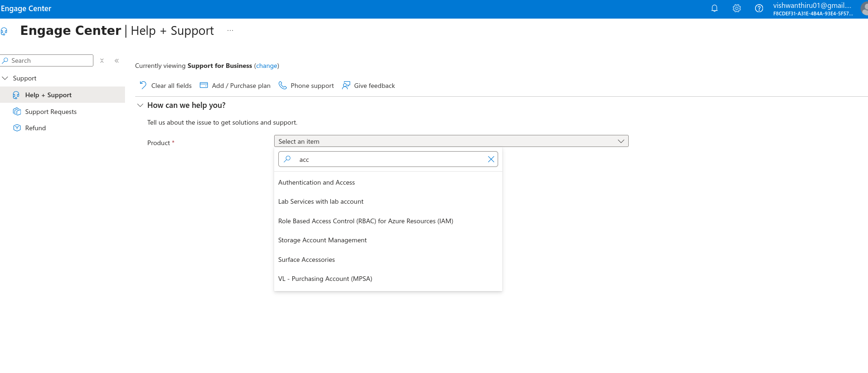Click the Refund box icon
Screen dimensions: 868x373
coord(17,128)
